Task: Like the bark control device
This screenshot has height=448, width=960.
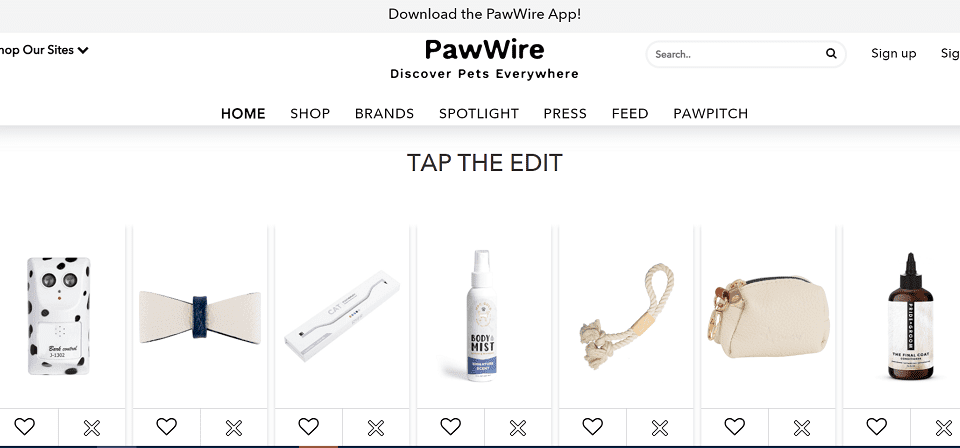Action: point(24,427)
